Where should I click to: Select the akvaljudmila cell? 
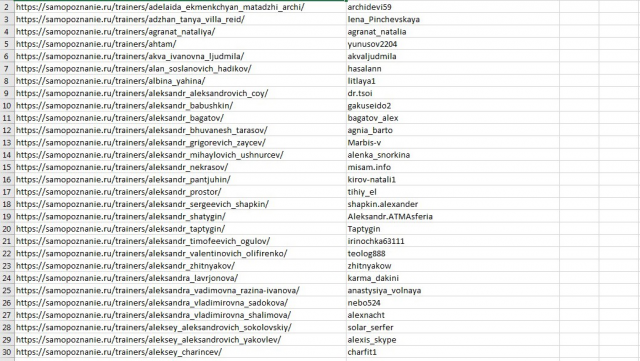(453, 56)
